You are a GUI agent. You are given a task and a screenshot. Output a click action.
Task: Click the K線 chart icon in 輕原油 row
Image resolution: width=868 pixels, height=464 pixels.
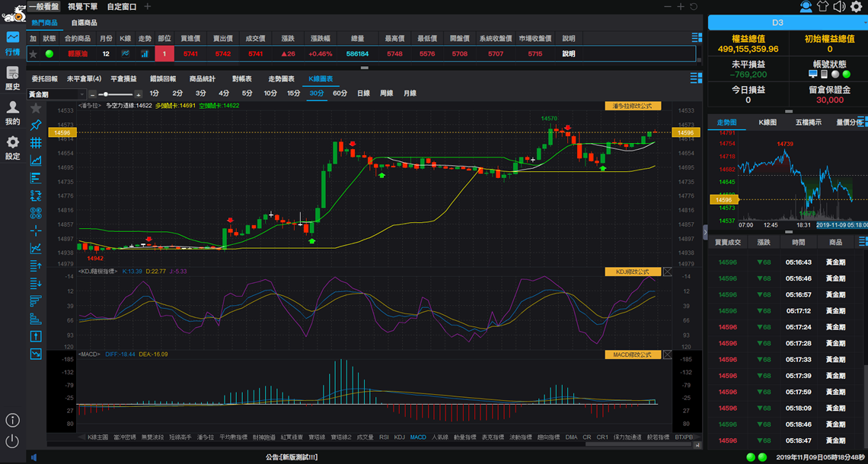coord(126,54)
